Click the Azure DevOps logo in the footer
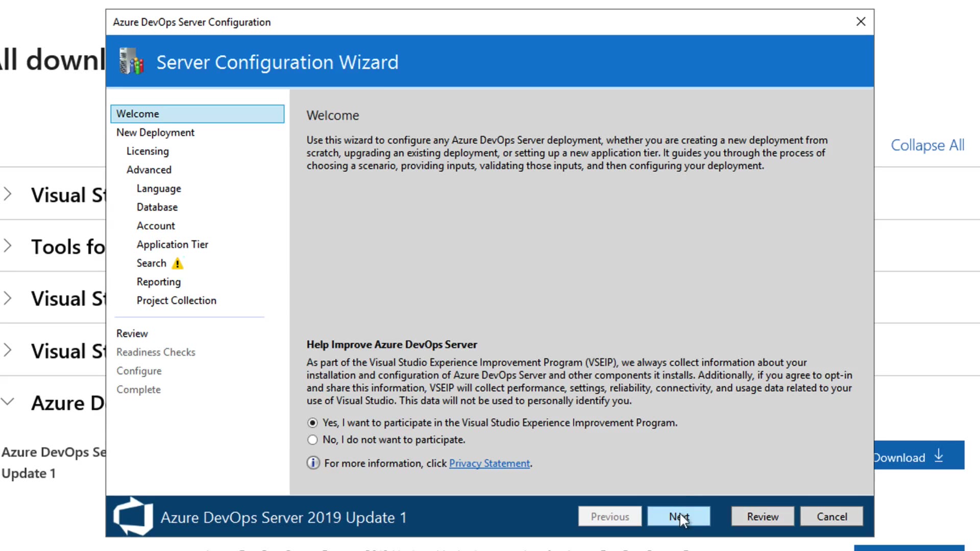The height and width of the screenshot is (551, 980). 133,516
